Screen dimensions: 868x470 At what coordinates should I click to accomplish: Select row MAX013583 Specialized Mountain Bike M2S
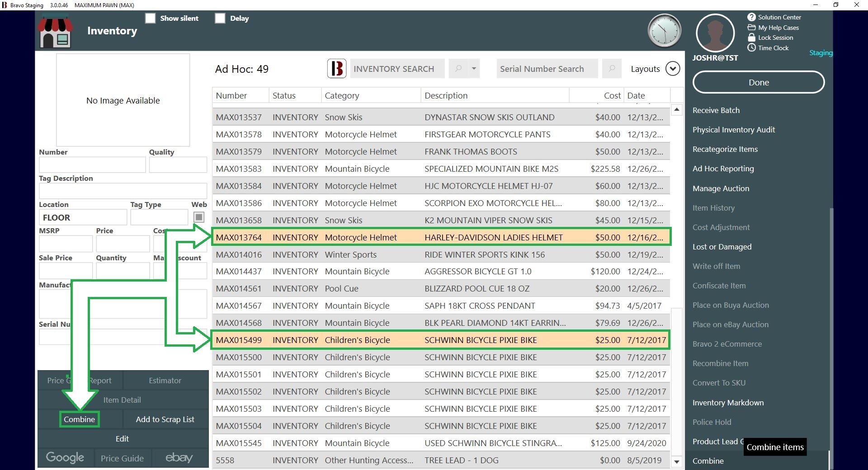[x=441, y=169]
